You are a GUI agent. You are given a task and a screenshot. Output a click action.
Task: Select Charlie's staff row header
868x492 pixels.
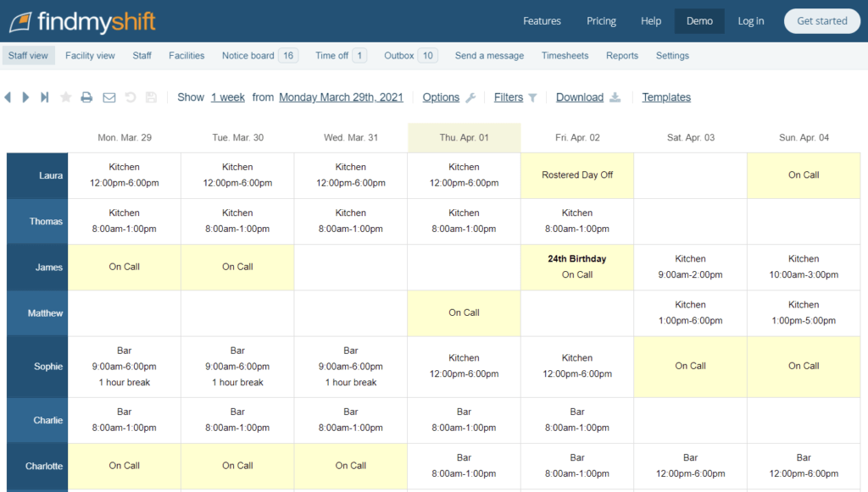click(37, 421)
